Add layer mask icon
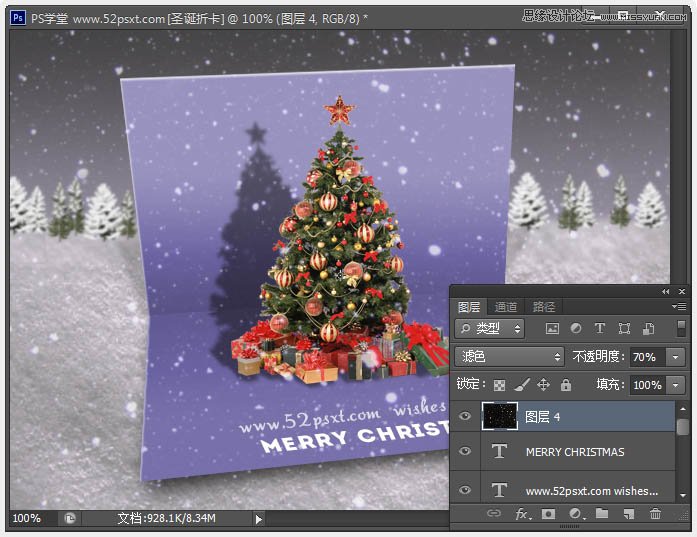The image size is (697, 537). (x=548, y=514)
